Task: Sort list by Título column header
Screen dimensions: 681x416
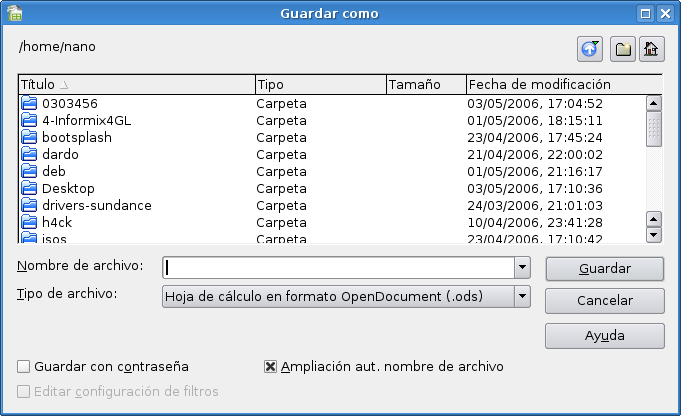Action: 136,85
